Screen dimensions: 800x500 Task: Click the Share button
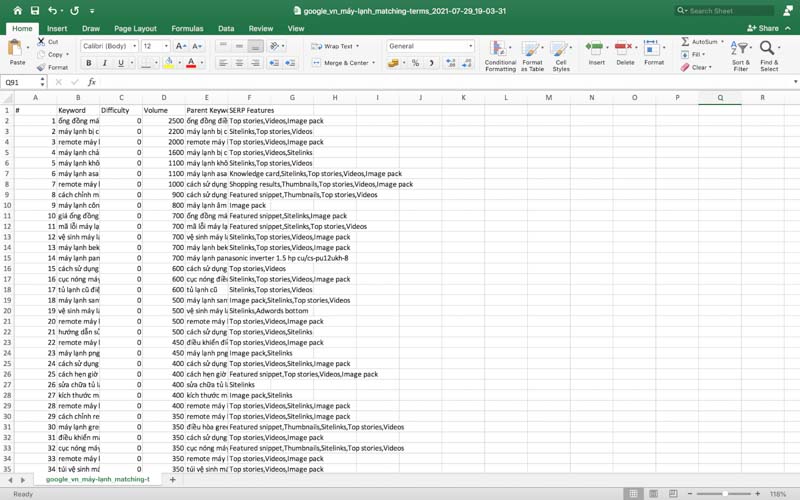click(x=763, y=28)
